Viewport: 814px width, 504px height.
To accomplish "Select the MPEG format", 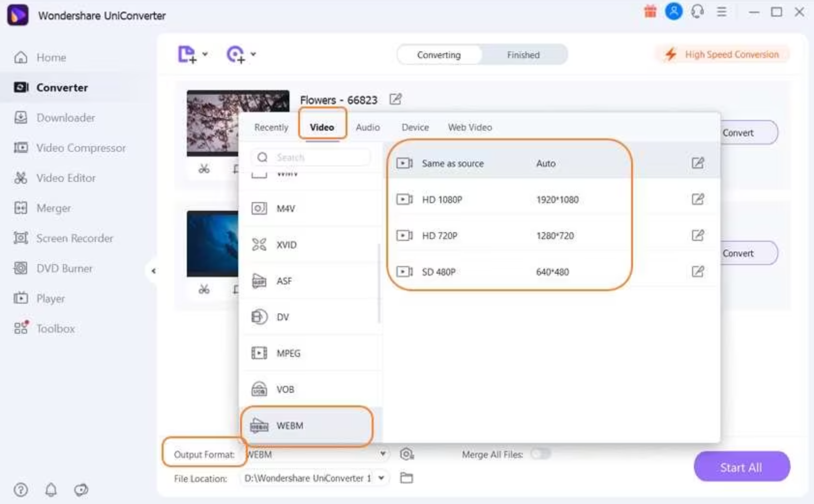I will [310, 353].
